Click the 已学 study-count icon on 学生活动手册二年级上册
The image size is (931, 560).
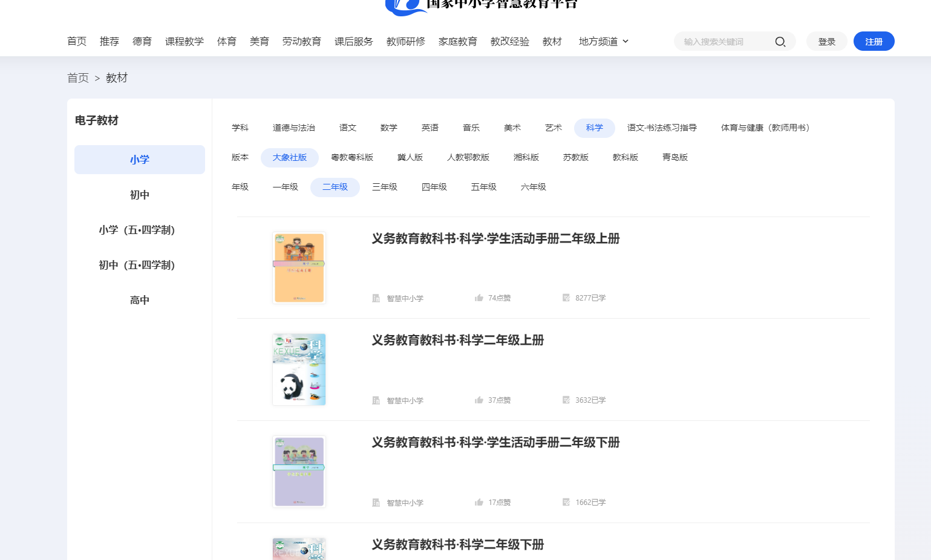pos(566,298)
